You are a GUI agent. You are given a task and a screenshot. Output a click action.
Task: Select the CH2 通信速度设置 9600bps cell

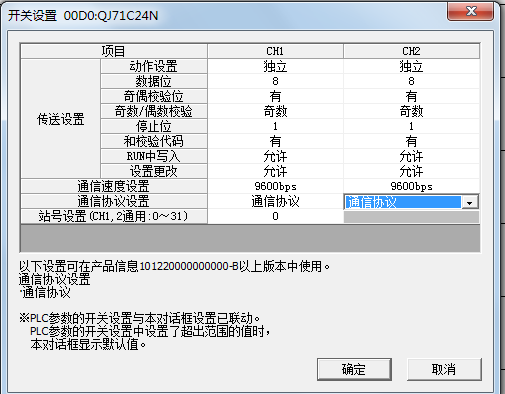coord(412,186)
